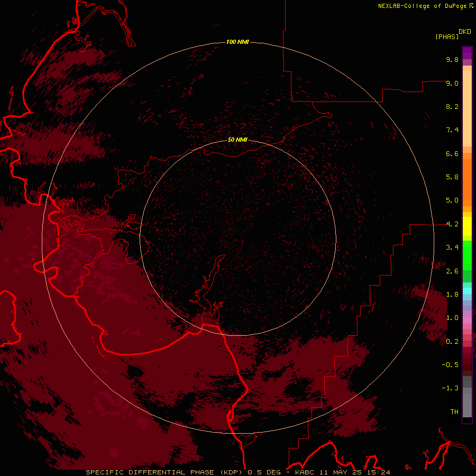
Task: Click the orange segment of color bar
Action: 467,182
